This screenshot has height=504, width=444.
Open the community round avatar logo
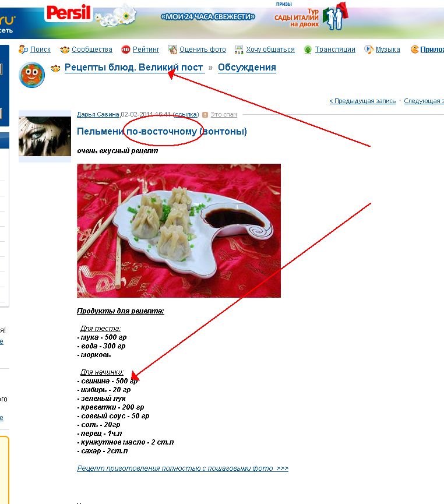(31, 75)
